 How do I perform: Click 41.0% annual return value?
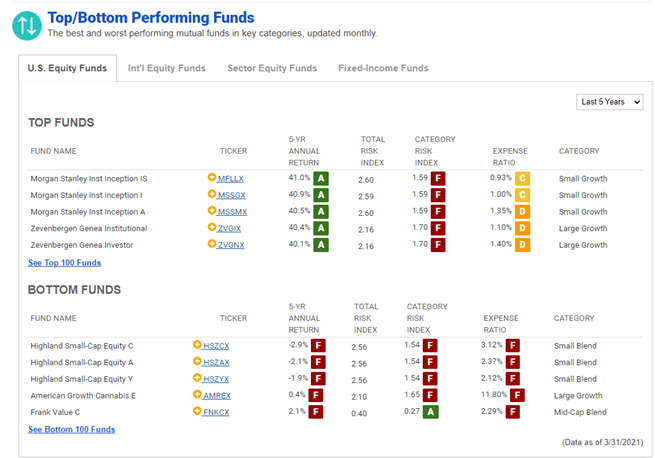[299, 178]
